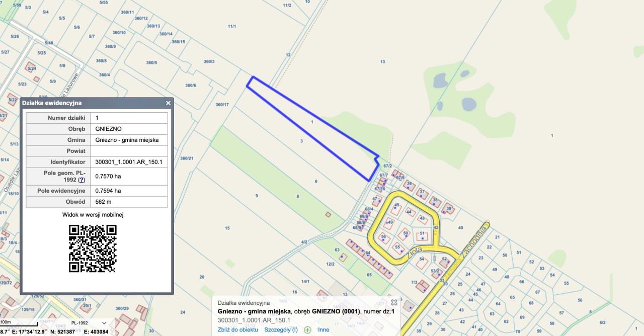The width and height of the screenshot is (644, 336).
Task: Click parcel label 360/10 on the map
Action: point(119,33)
